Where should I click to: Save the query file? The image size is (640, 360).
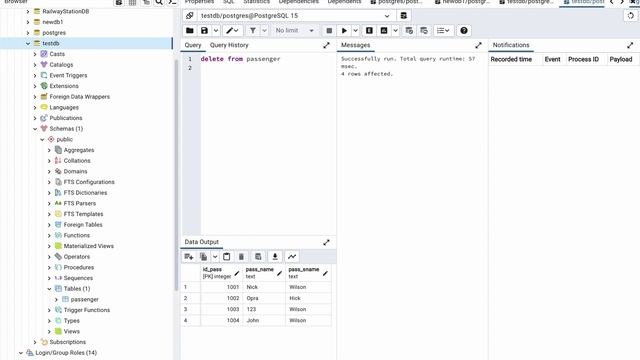(x=204, y=31)
